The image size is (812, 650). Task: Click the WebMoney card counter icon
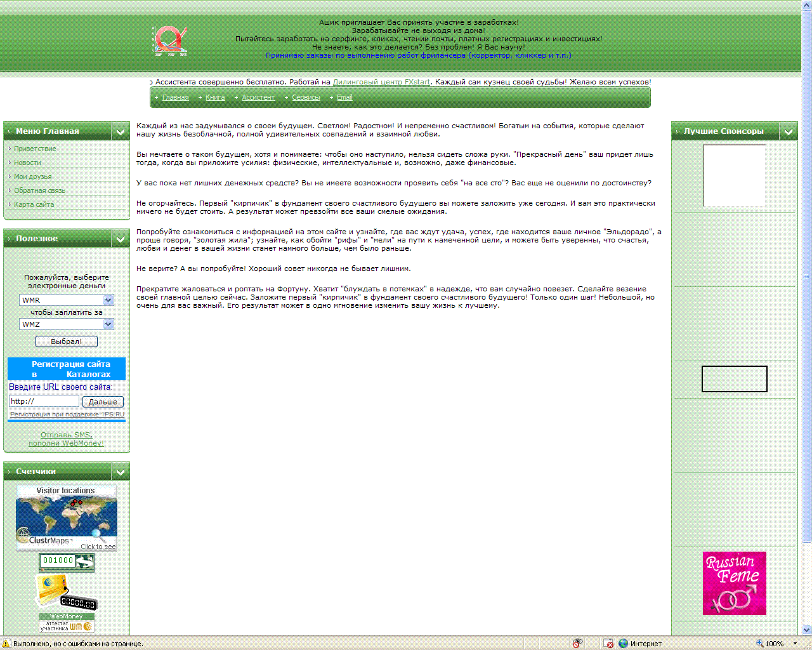[x=66, y=592]
